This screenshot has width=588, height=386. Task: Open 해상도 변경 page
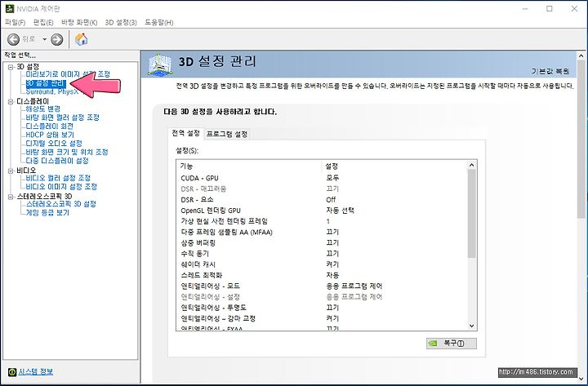[42, 109]
